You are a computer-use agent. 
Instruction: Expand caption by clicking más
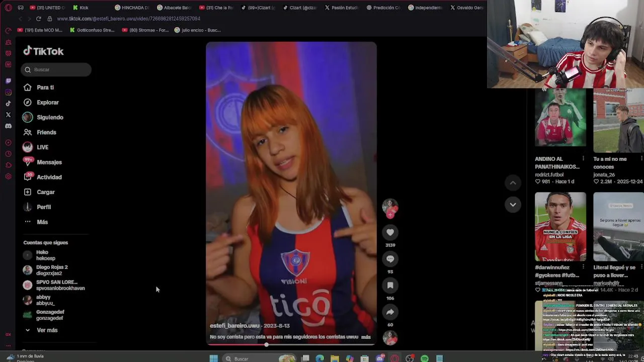(366, 337)
